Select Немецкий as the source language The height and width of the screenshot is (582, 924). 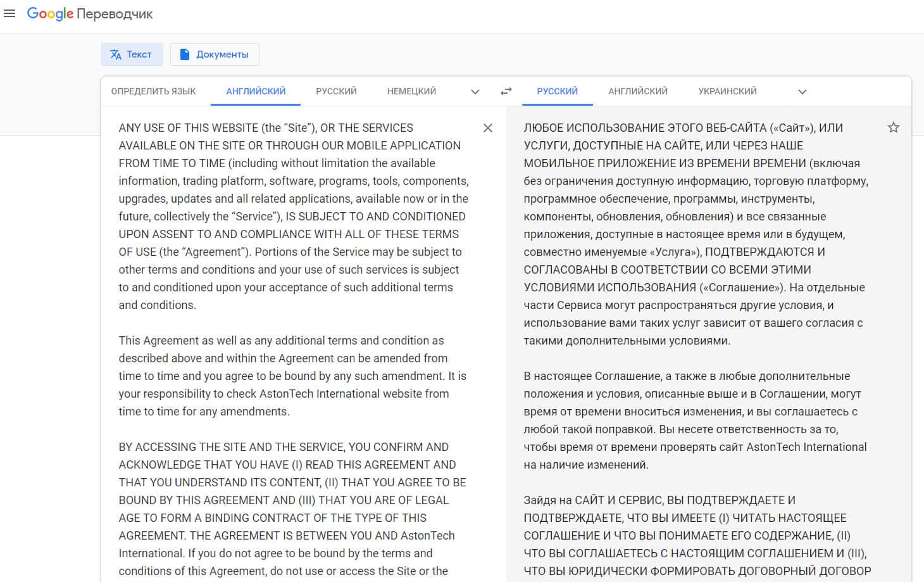tap(411, 91)
